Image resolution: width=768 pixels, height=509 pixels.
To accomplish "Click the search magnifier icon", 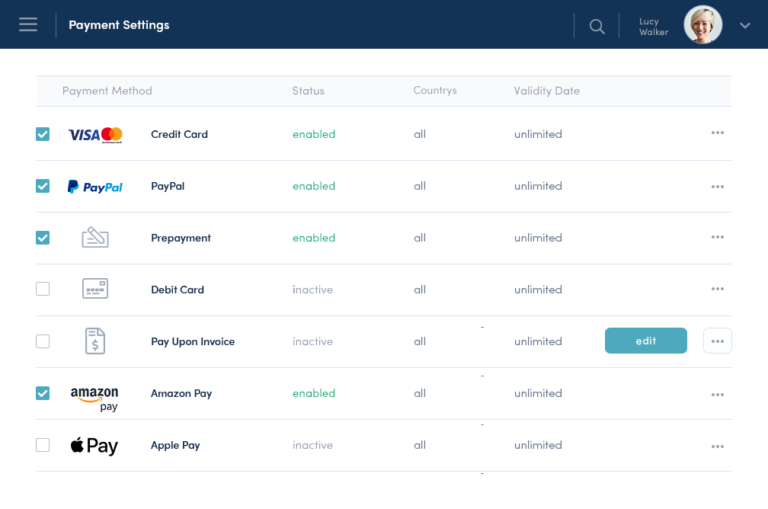I will click(x=597, y=26).
